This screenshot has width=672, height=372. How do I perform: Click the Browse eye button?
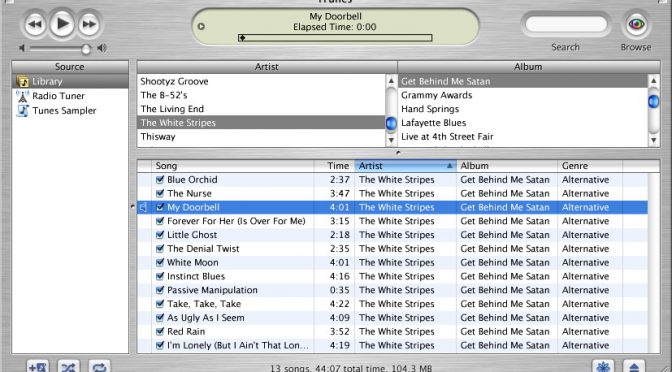636,24
